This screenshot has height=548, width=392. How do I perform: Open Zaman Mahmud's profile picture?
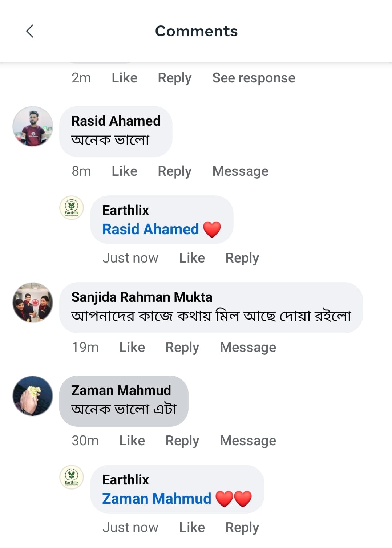(x=33, y=396)
